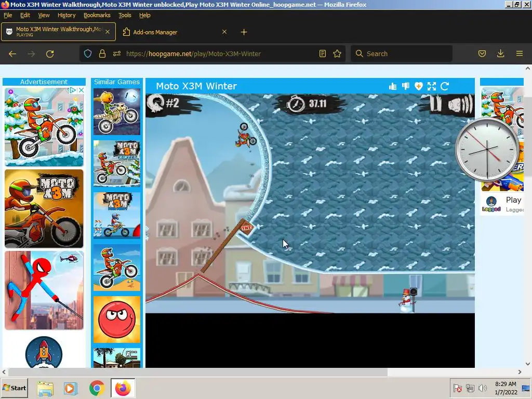Open a new tab with plus button
This screenshot has width=532, height=399.
point(244,32)
